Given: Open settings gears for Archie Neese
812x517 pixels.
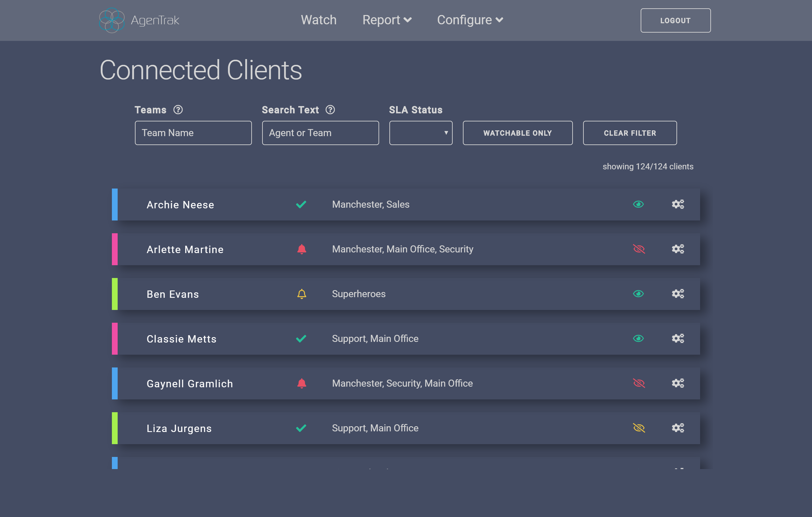Looking at the screenshot, I should pyautogui.click(x=677, y=204).
